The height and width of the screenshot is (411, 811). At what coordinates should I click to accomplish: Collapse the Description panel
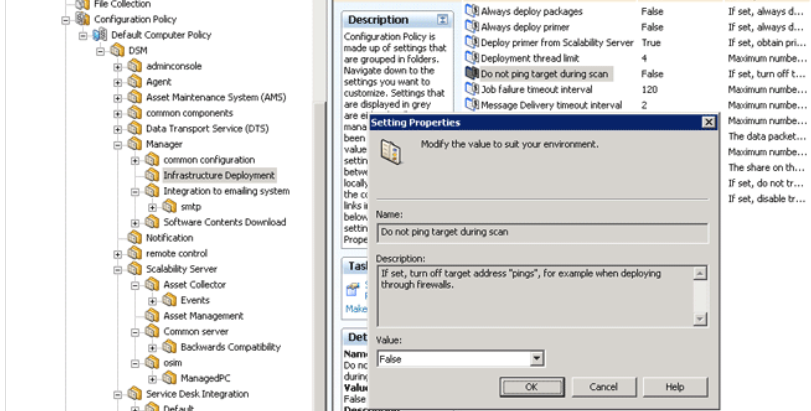(x=442, y=20)
